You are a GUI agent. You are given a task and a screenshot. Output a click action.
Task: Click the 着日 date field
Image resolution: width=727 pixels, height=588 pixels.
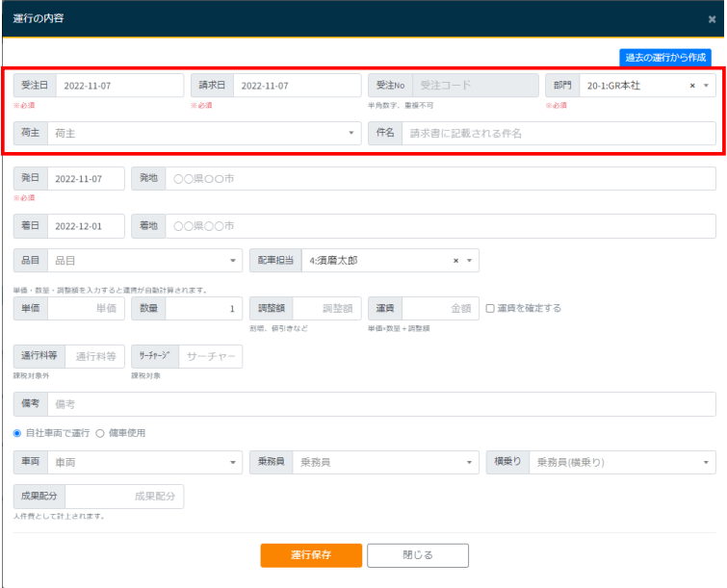pyautogui.click(x=86, y=226)
